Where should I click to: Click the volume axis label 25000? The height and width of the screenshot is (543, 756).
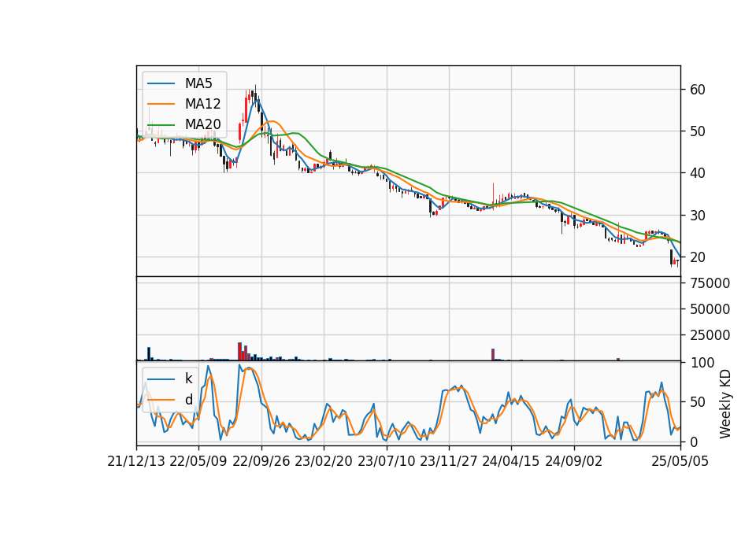click(x=710, y=335)
